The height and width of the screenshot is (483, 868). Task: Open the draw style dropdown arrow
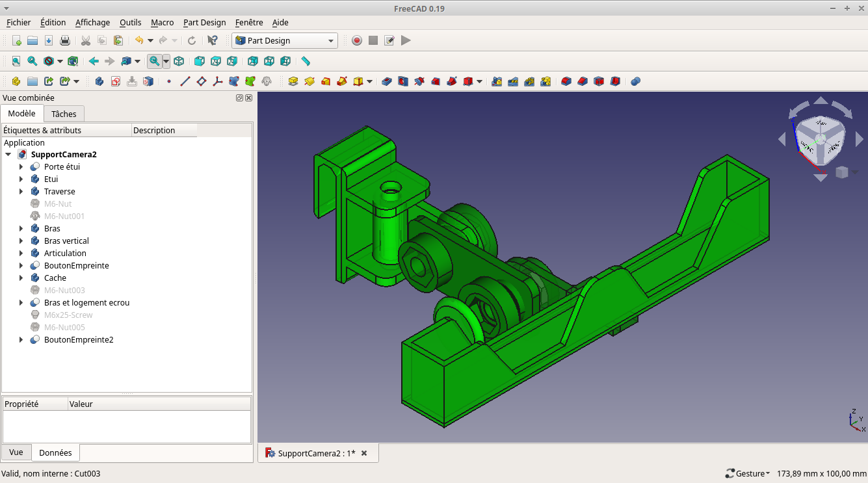pos(60,61)
